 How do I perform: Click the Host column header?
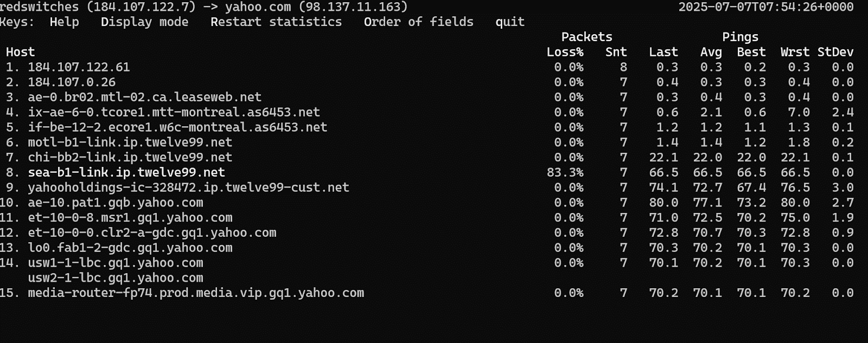point(20,52)
